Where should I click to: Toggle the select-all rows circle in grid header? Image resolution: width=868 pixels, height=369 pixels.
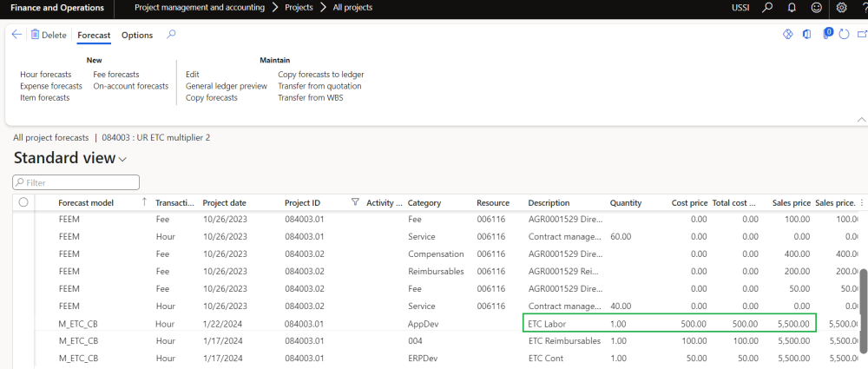23,202
